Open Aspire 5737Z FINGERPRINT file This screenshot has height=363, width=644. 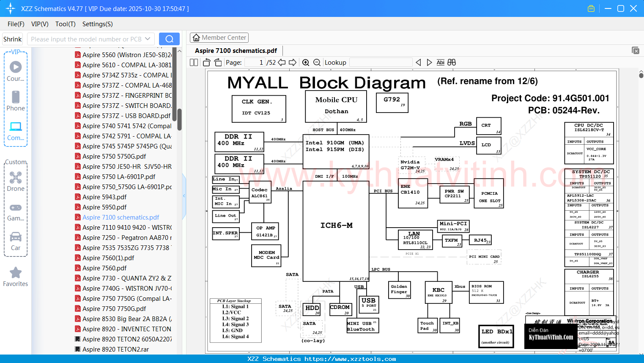[x=127, y=95]
